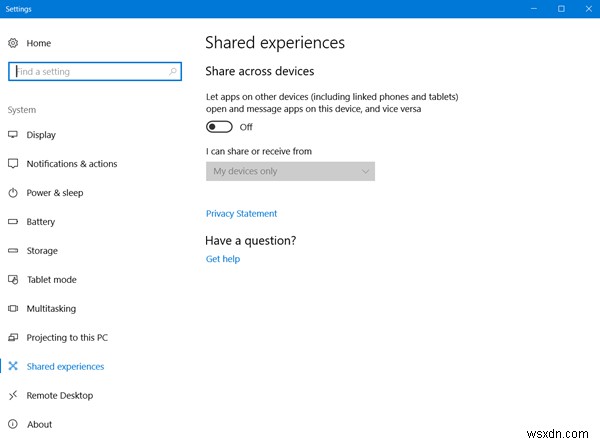600x444 pixels.
Task: Click the System section label
Action: click(x=22, y=110)
